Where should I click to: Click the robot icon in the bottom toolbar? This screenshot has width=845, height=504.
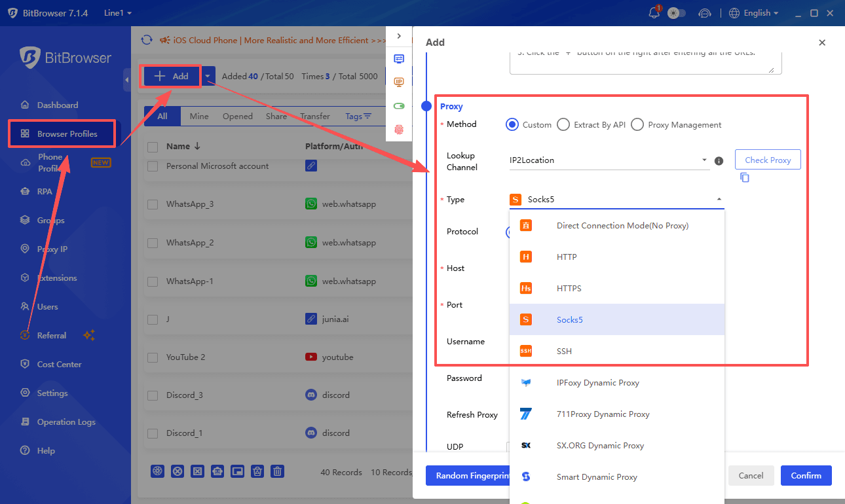click(x=217, y=471)
